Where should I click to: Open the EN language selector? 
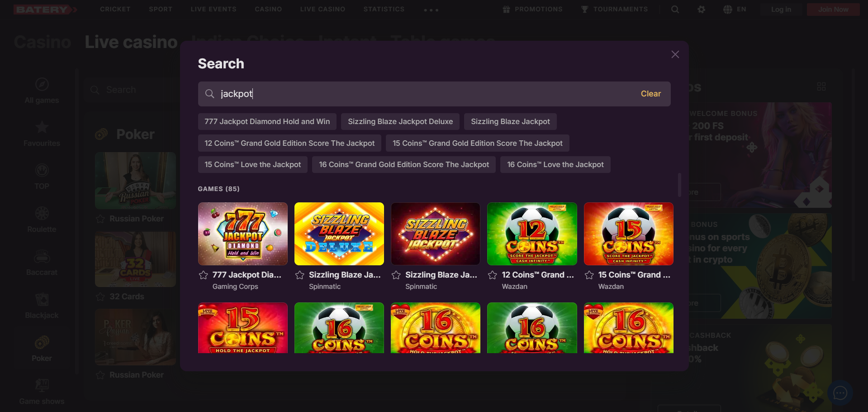pyautogui.click(x=735, y=10)
